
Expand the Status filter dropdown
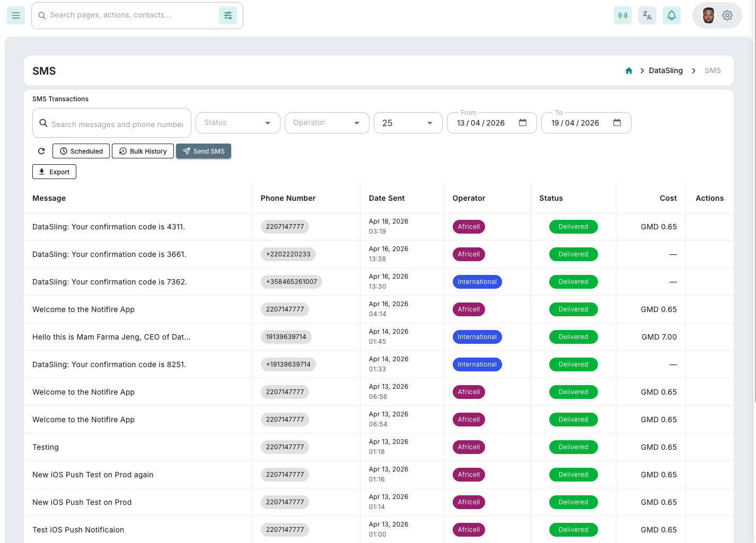pyautogui.click(x=238, y=123)
